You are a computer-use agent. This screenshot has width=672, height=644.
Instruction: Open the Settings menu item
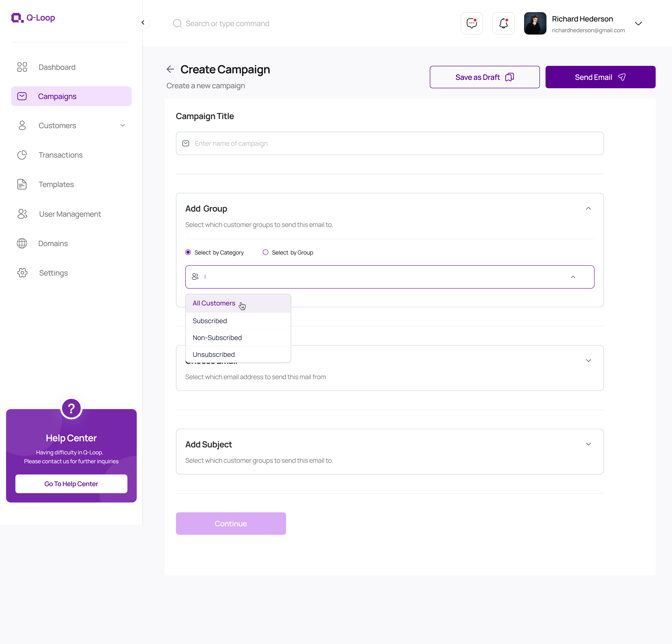71,273
